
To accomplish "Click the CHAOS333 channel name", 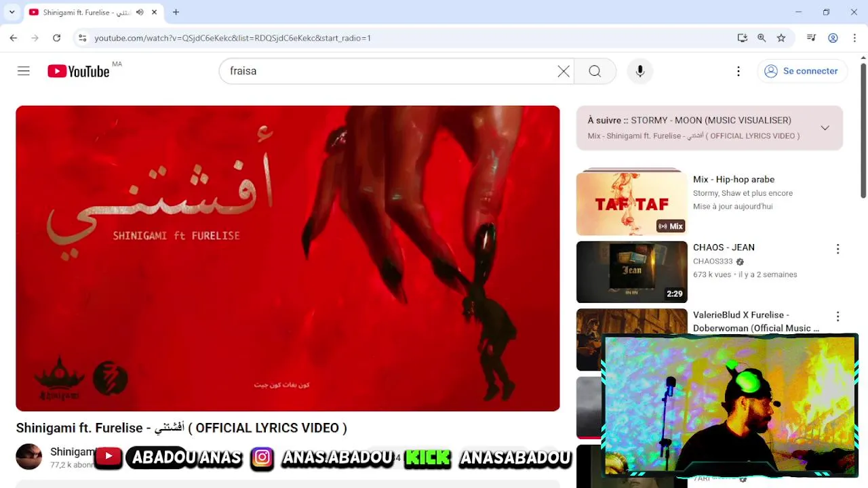I will pos(713,261).
